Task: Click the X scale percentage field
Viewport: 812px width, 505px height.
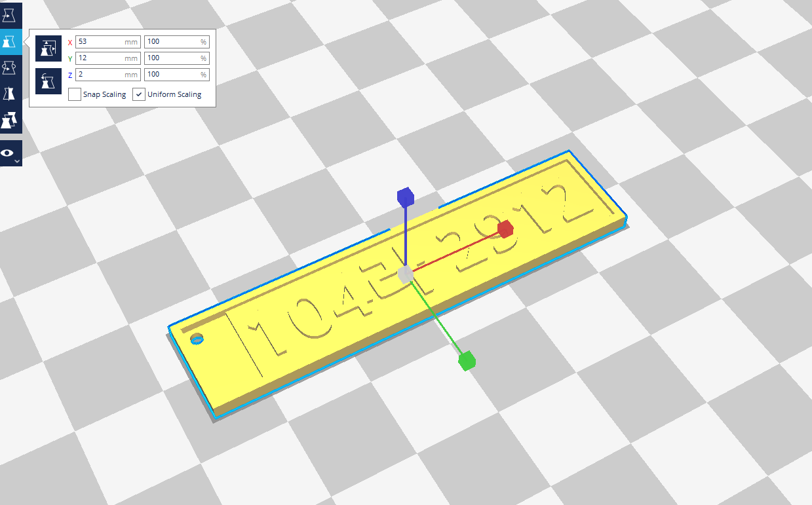Action: pyautogui.click(x=176, y=41)
